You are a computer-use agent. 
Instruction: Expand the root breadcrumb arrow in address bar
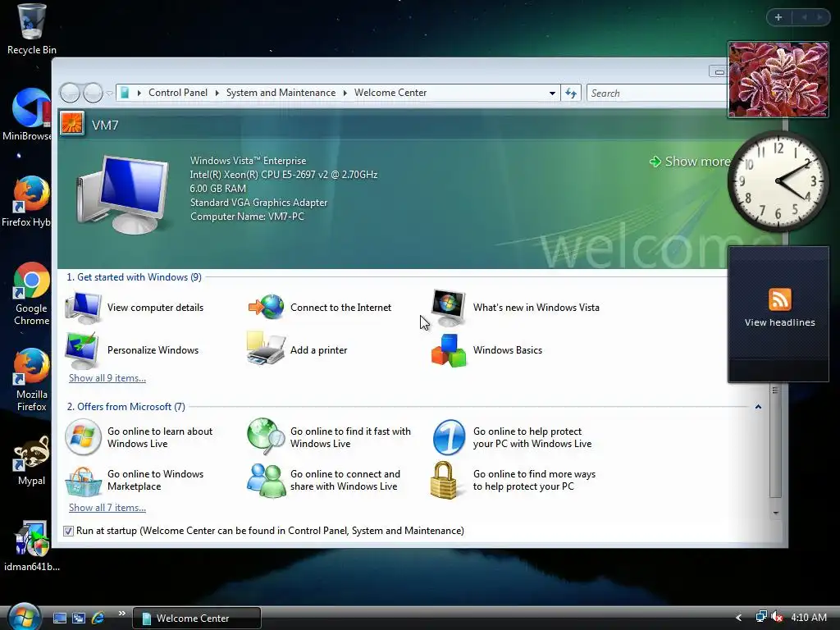click(x=139, y=93)
